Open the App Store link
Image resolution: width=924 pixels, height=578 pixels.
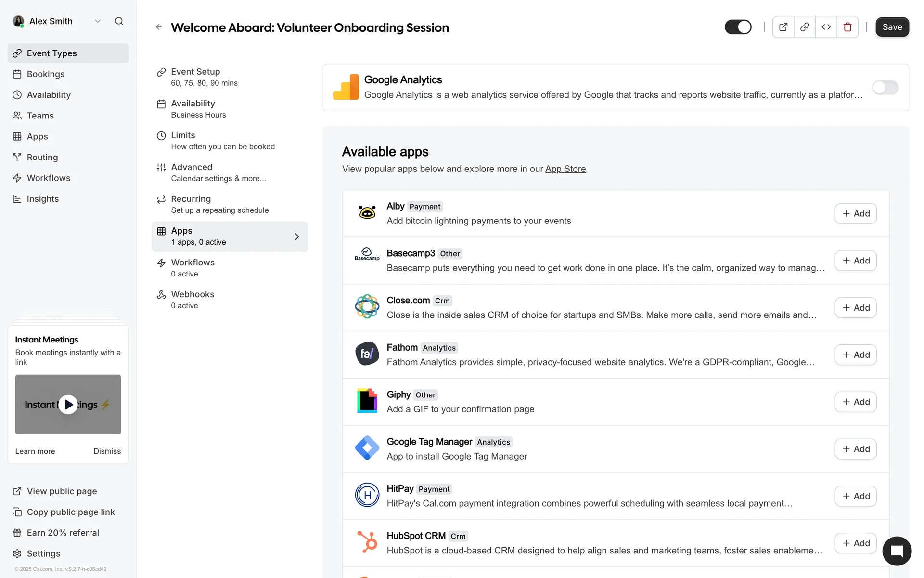pyautogui.click(x=565, y=169)
